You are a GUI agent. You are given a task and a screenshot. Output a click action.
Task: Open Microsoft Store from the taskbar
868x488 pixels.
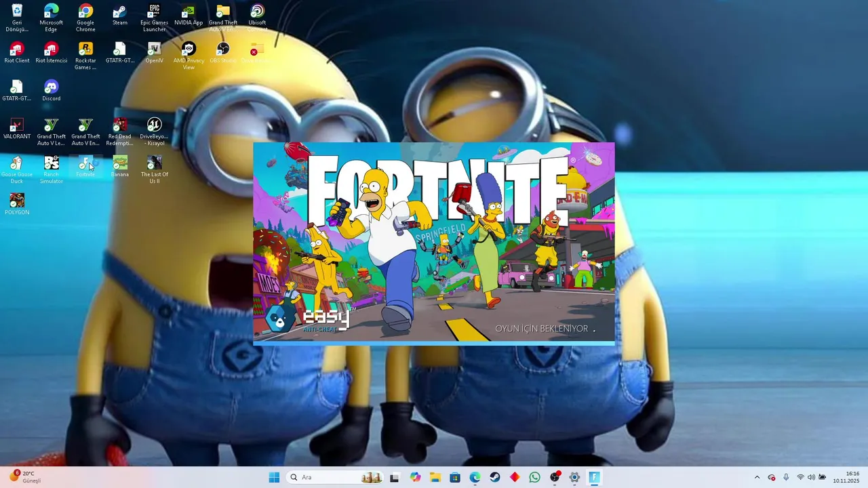point(455,477)
